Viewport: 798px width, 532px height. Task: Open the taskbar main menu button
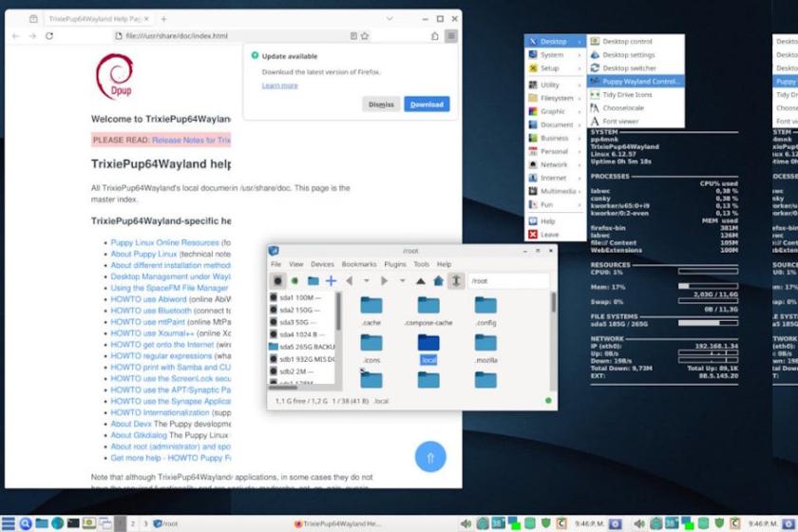[x=9, y=523]
